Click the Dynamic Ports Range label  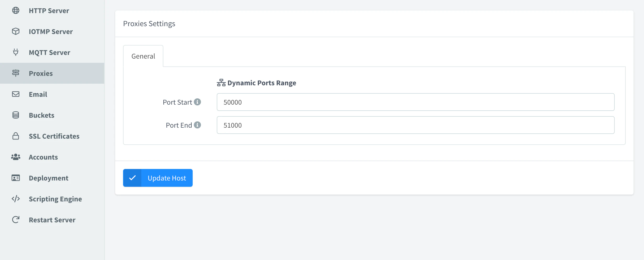262,83
